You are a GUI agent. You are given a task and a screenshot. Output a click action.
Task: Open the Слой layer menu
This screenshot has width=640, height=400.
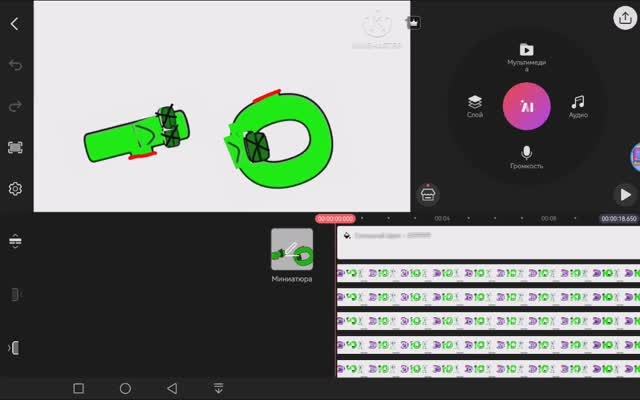tap(475, 107)
